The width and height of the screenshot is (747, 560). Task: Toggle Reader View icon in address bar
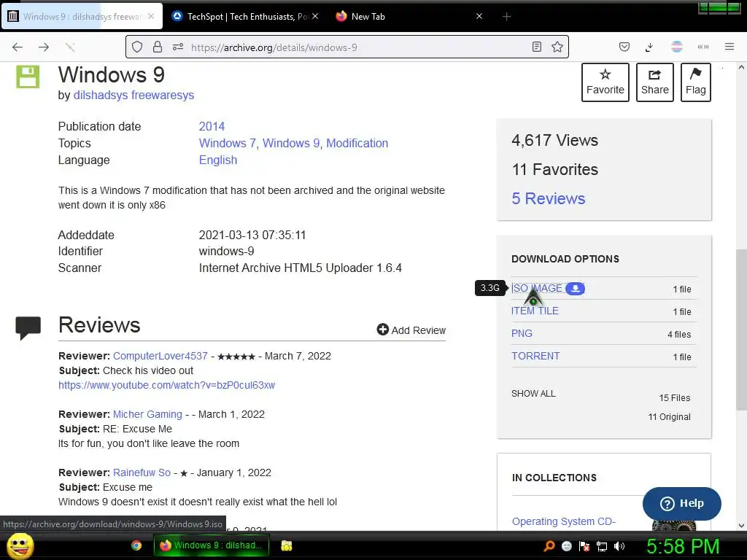point(536,47)
